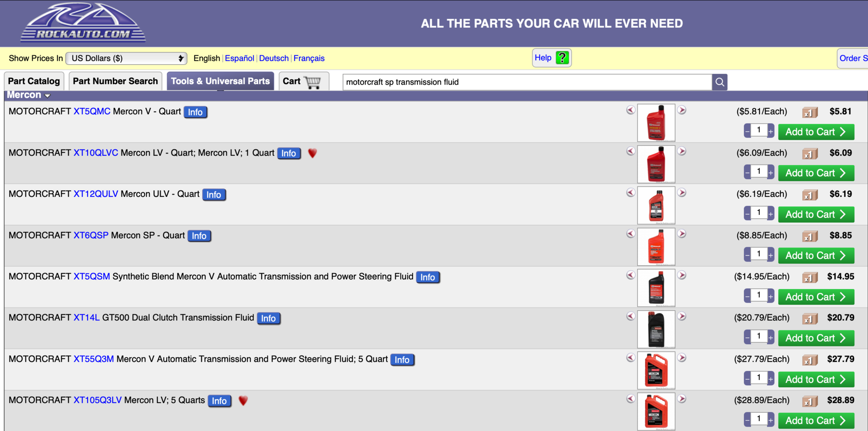The image size is (868, 431).
Task: Click the RockAuto.com logo
Action: [83, 23]
